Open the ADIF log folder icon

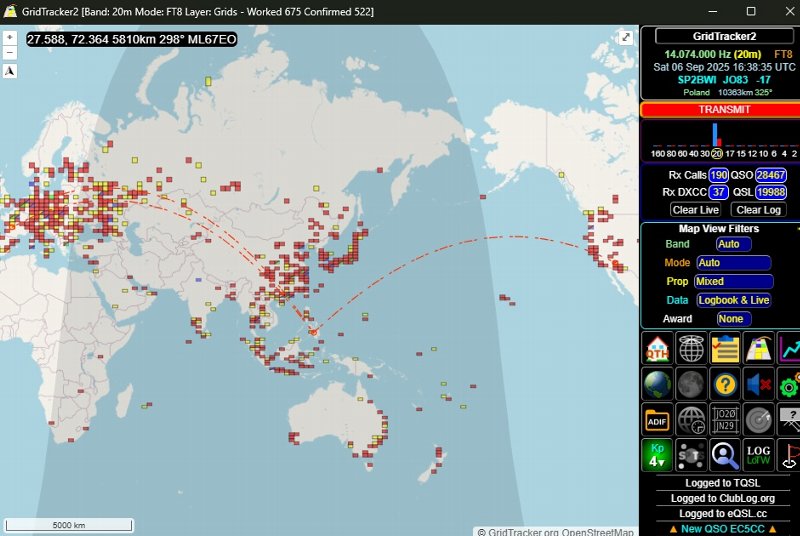(x=658, y=419)
